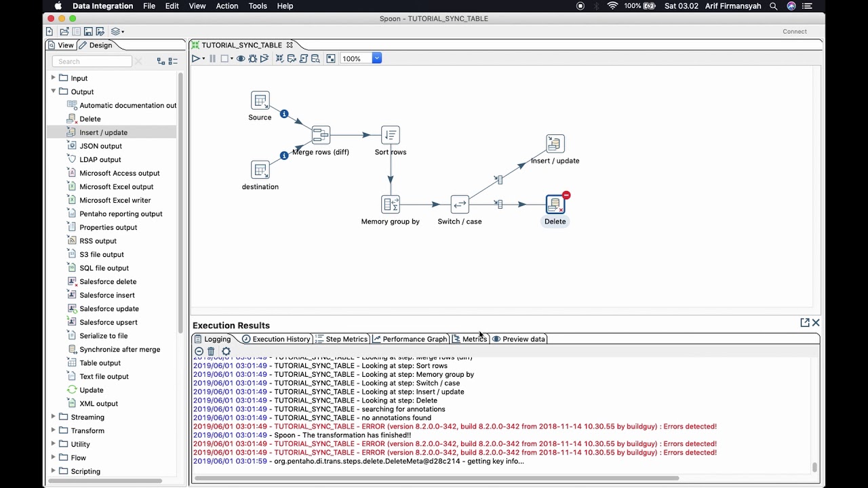Stop the transformation with the stop icon
Image resolution: width=868 pixels, height=488 pixels.
225,59
